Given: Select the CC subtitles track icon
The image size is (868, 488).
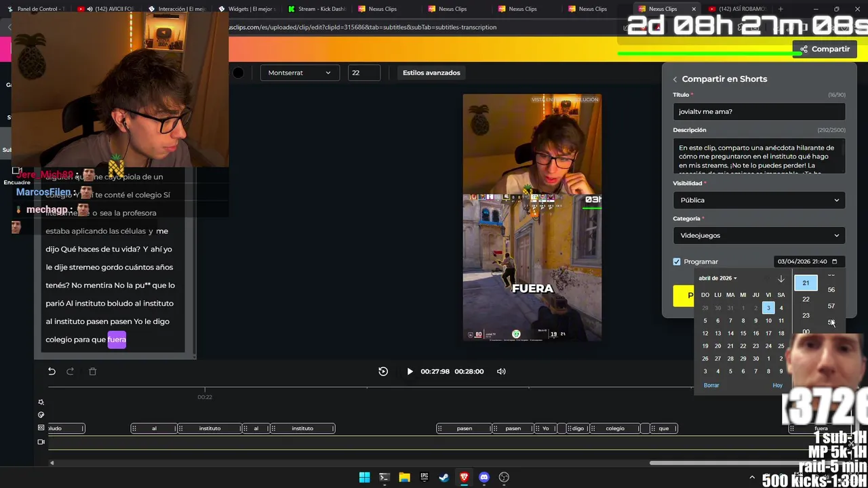Looking at the screenshot, I should tap(41, 428).
